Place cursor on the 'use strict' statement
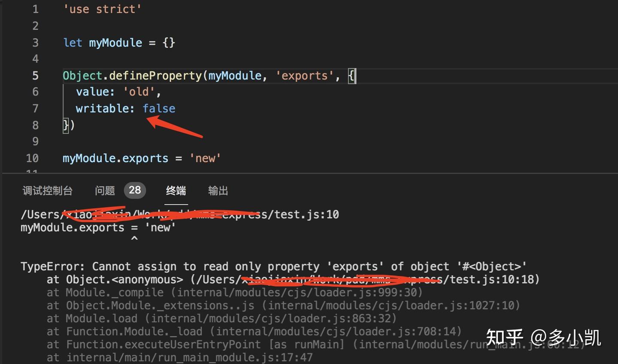Screen dimensions: 618x364 (x=102, y=9)
